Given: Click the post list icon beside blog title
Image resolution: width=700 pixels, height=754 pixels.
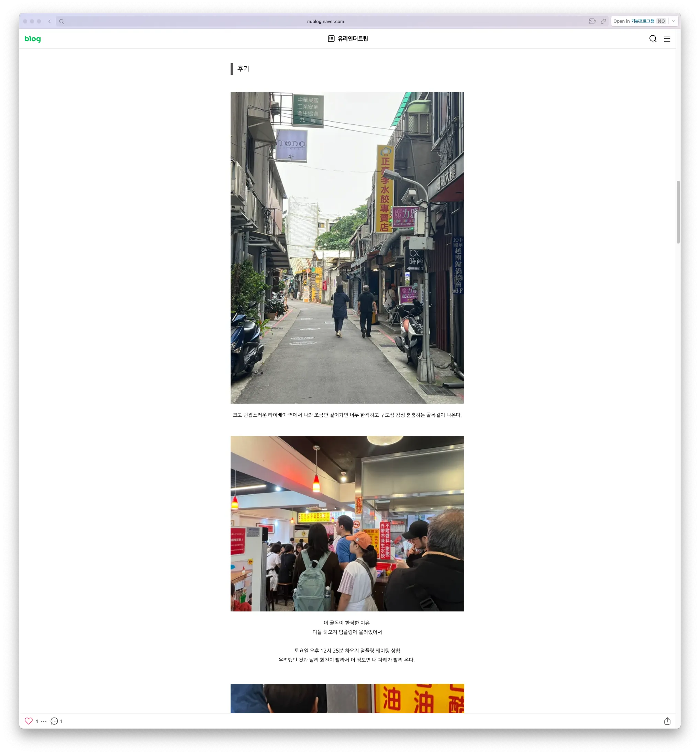Looking at the screenshot, I should point(331,38).
